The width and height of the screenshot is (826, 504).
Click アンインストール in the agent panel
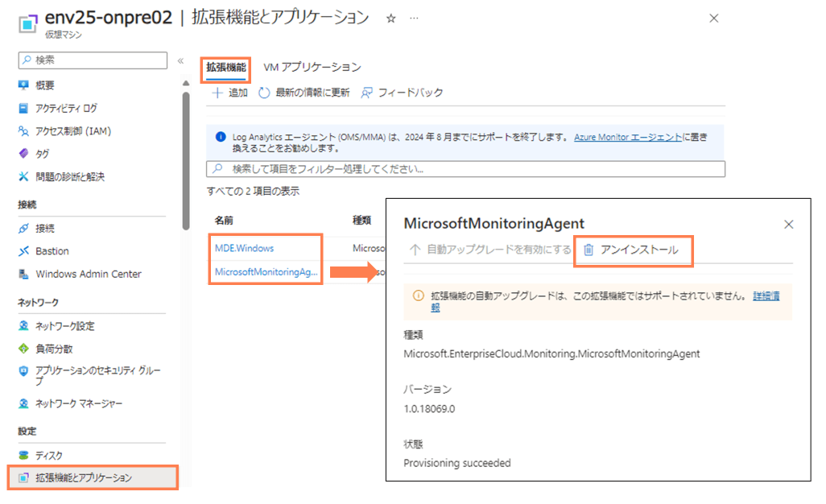coord(631,250)
